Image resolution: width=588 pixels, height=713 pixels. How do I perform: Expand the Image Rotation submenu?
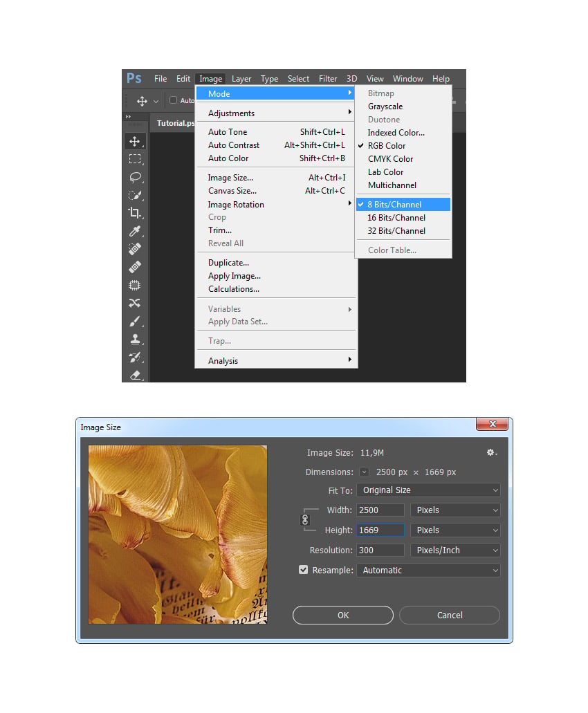click(x=276, y=205)
